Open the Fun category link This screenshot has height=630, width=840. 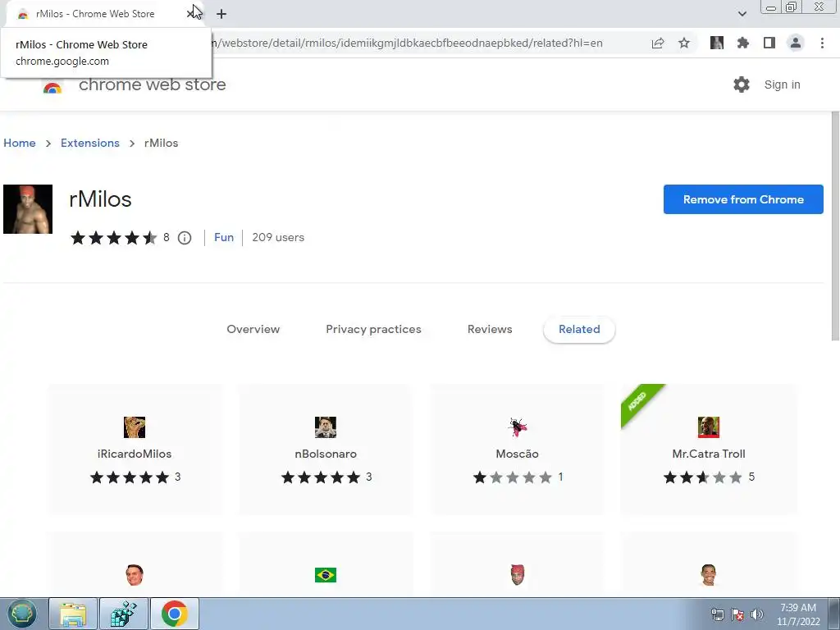(x=224, y=237)
